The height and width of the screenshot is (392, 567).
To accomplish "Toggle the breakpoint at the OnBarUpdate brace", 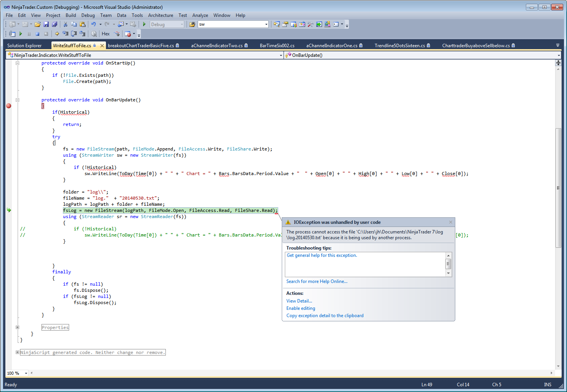I will pos(8,106).
